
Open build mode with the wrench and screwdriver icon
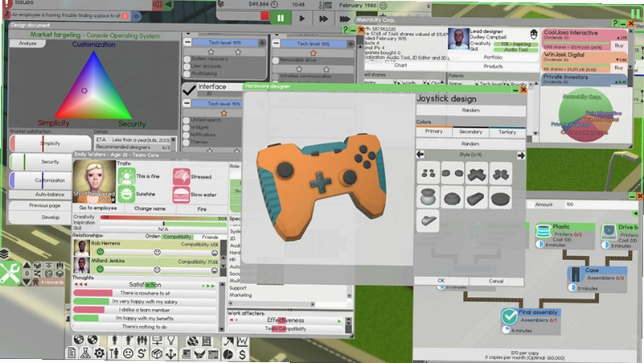(x=10, y=273)
